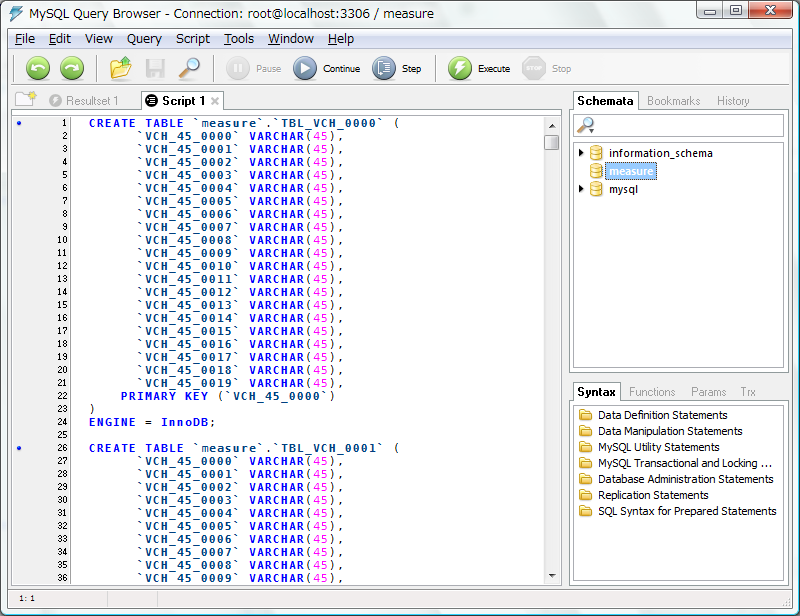
Task: Stop the script execution
Action: pos(546,68)
